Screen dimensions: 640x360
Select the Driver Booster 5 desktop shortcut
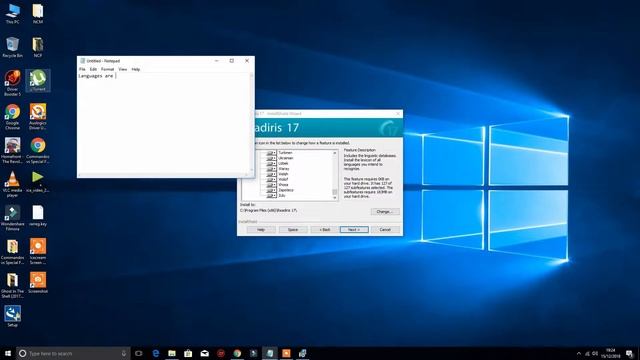pos(12,83)
